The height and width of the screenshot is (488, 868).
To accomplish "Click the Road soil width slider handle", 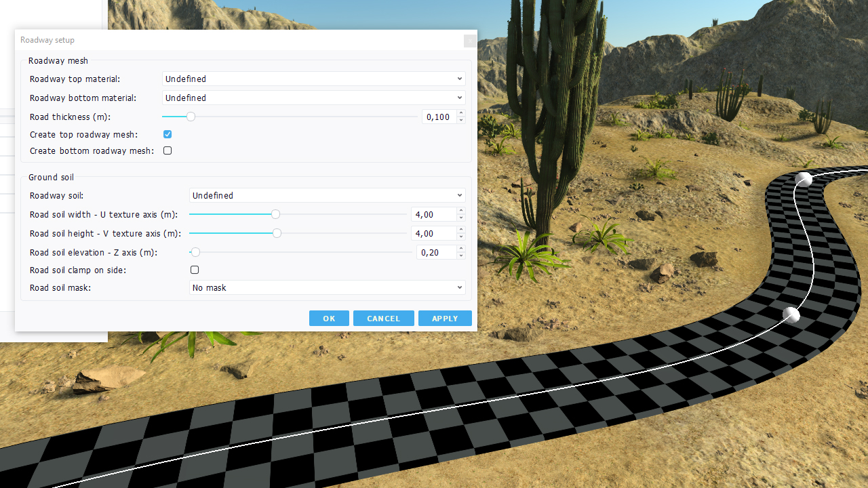I will click(275, 215).
